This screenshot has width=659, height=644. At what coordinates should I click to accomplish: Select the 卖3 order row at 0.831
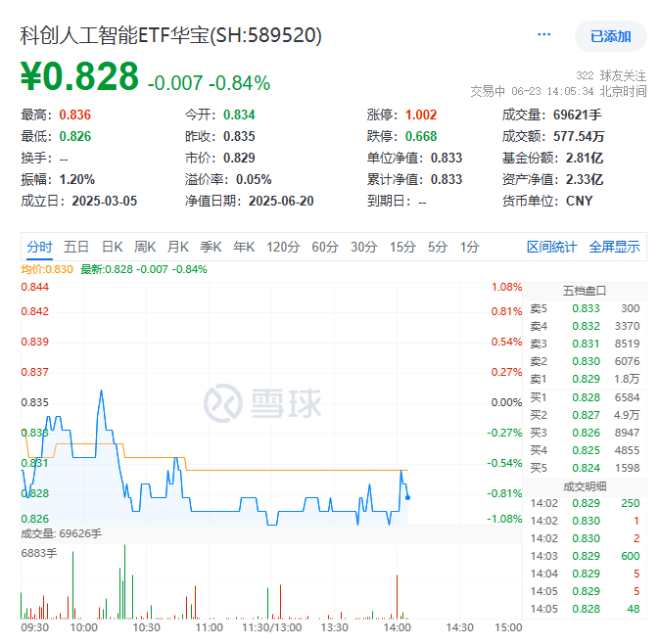click(585, 344)
